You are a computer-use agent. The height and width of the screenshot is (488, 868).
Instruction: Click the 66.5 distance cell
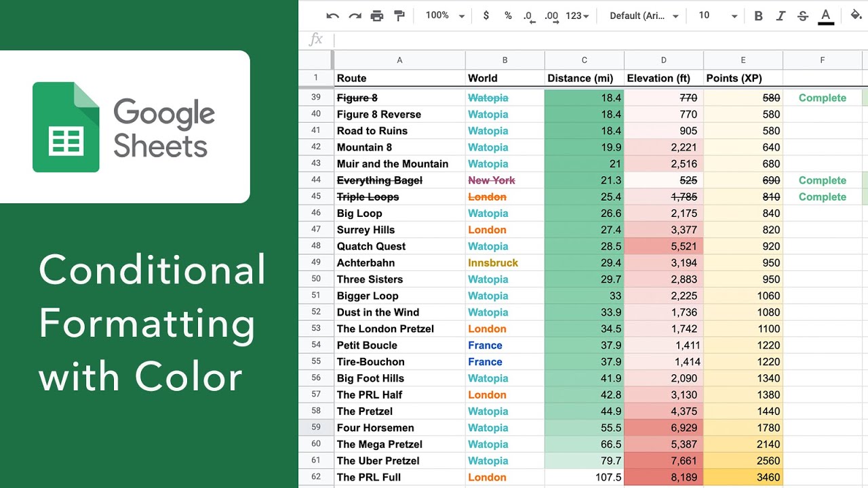click(x=585, y=444)
